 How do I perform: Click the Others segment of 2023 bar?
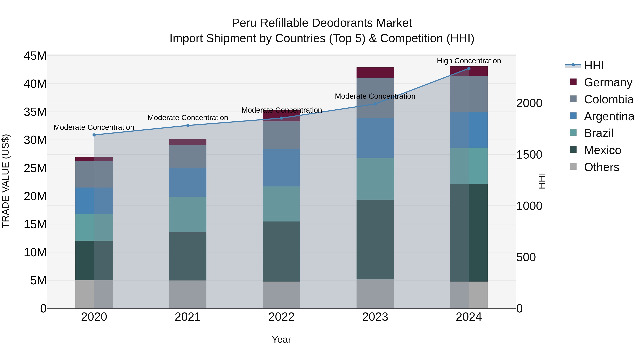coord(375,294)
